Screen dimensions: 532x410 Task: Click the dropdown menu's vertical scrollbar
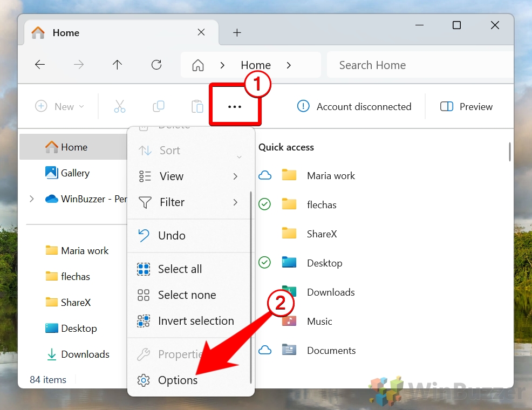click(x=251, y=287)
